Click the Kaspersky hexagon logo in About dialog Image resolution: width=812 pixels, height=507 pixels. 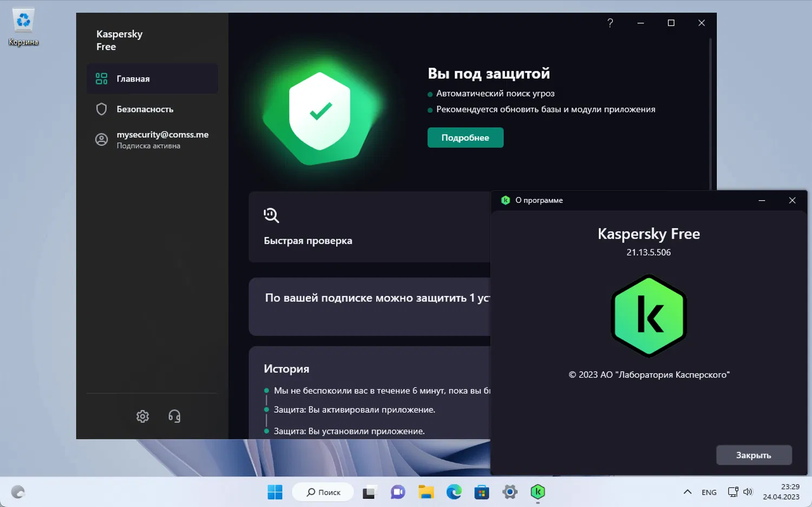[649, 315]
